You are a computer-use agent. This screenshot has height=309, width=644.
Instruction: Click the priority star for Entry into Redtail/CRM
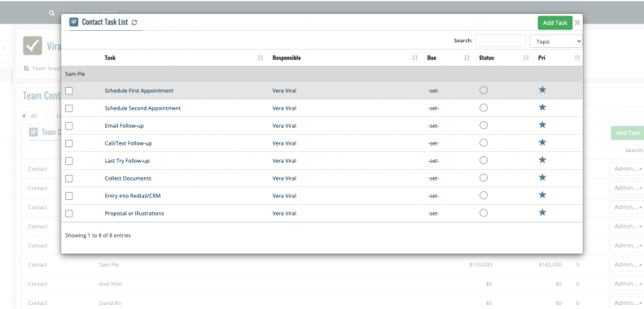tap(542, 195)
